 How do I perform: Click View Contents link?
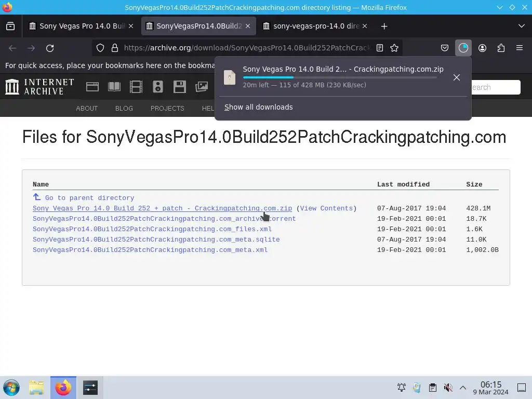(326, 208)
